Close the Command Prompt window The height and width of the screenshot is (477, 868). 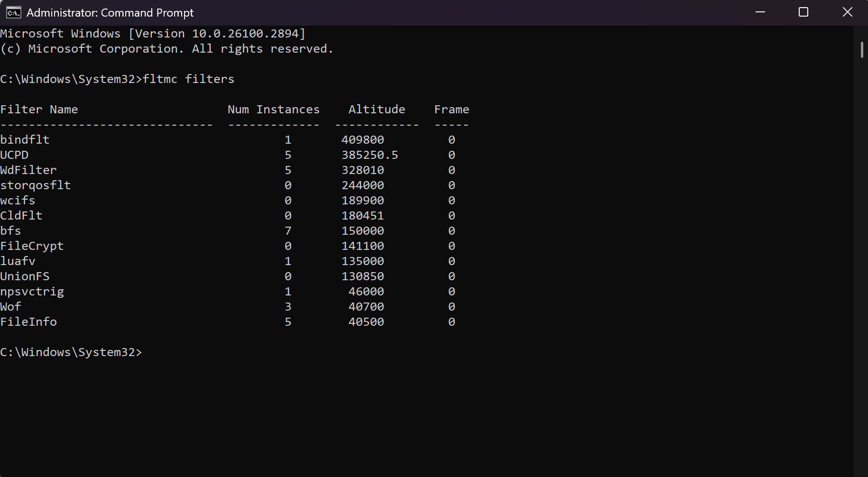(847, 12)
